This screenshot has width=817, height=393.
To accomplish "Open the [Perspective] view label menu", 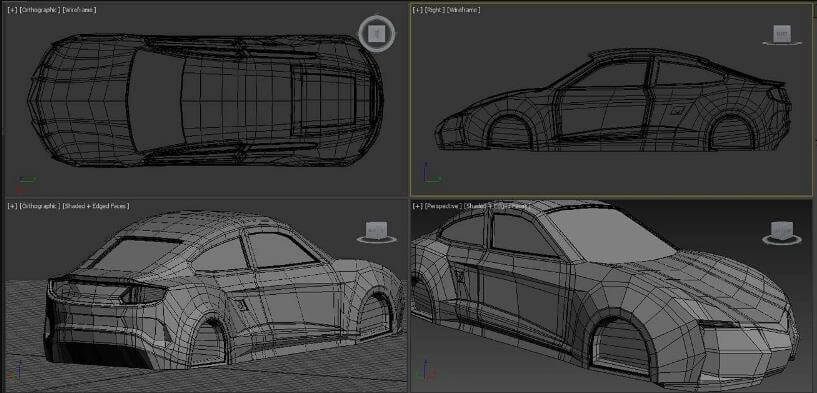I will point(443,206).
